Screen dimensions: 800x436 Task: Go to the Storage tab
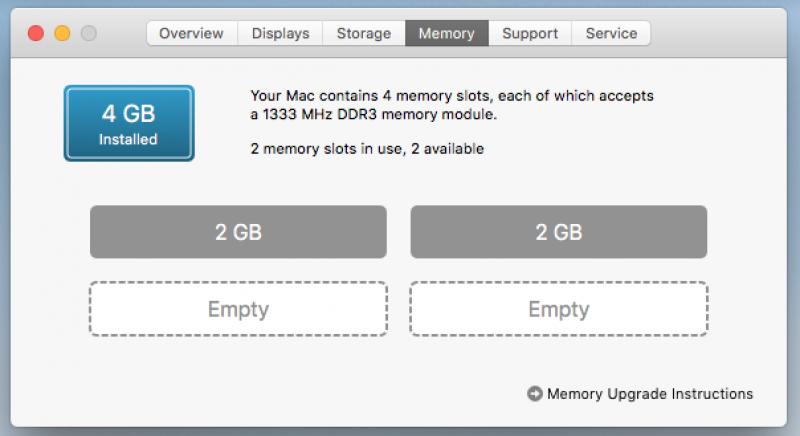pos(364,33)
